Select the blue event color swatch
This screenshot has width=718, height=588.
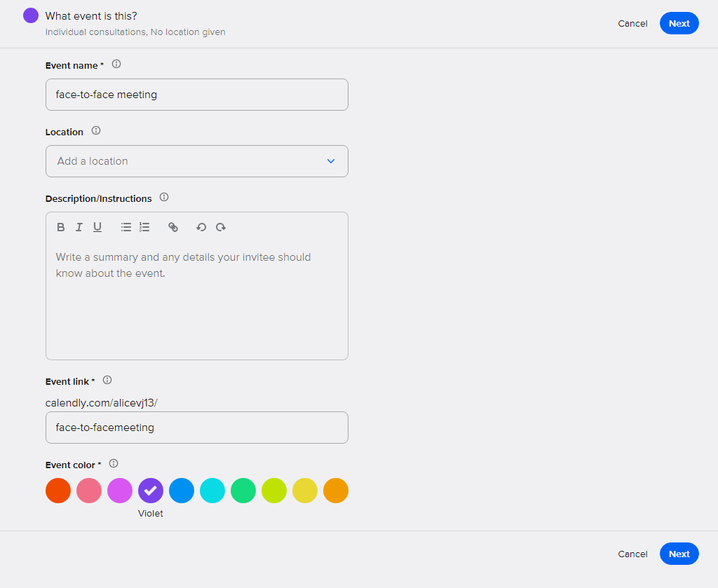(182, 491)
